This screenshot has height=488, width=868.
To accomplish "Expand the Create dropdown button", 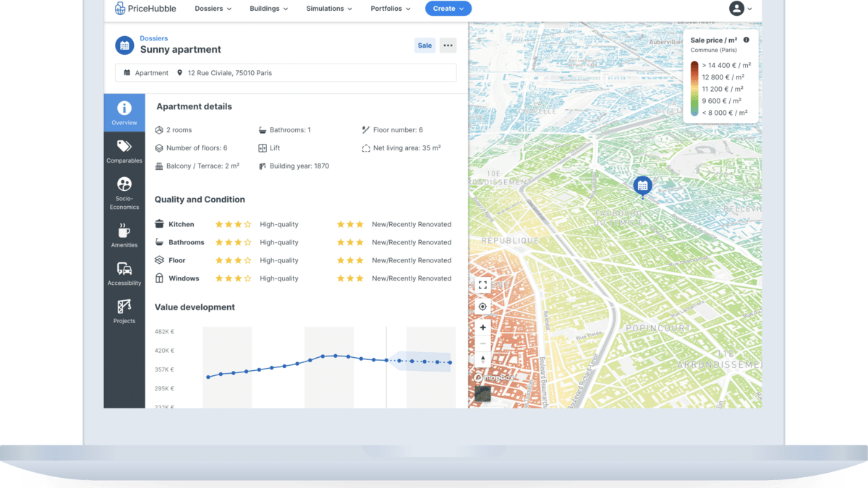I will 448,9.
